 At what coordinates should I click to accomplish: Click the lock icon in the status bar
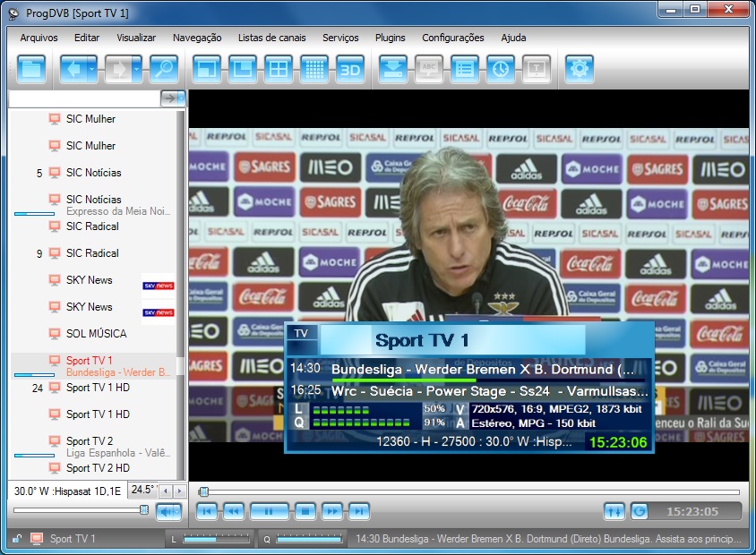(x=17, y=539)
